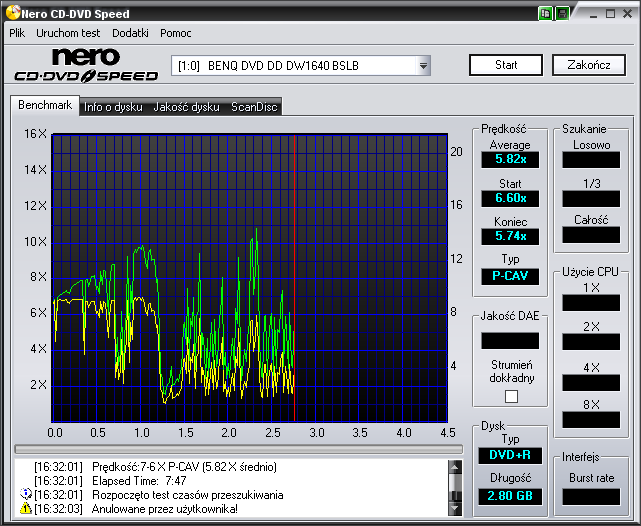Click the green save floppy icon in title bar

pos(563,13)
